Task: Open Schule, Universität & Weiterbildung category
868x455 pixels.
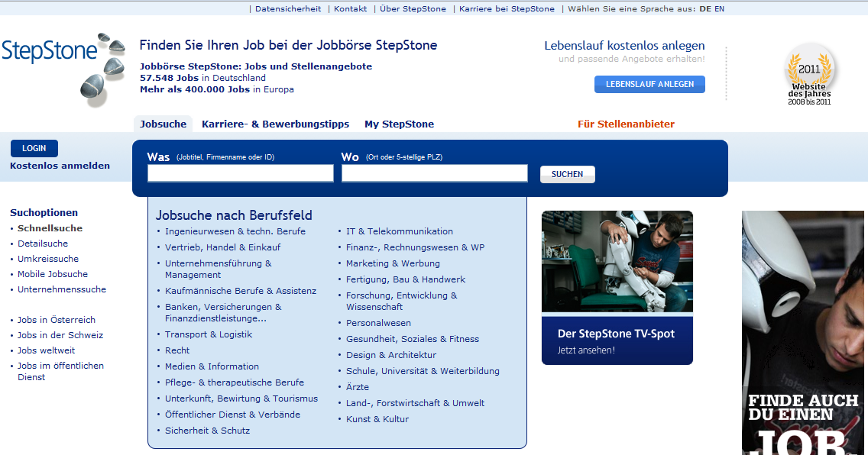Action: click(423, 371)
